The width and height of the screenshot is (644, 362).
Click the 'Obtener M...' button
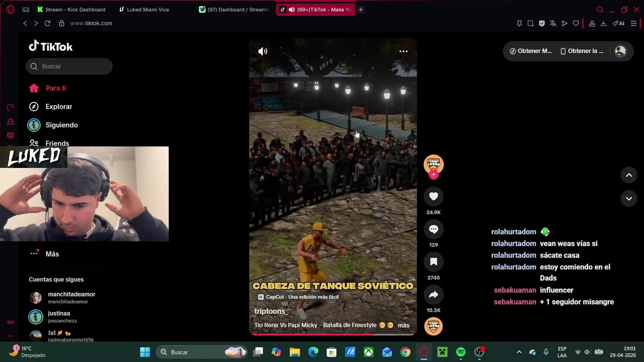coord(531,51)
